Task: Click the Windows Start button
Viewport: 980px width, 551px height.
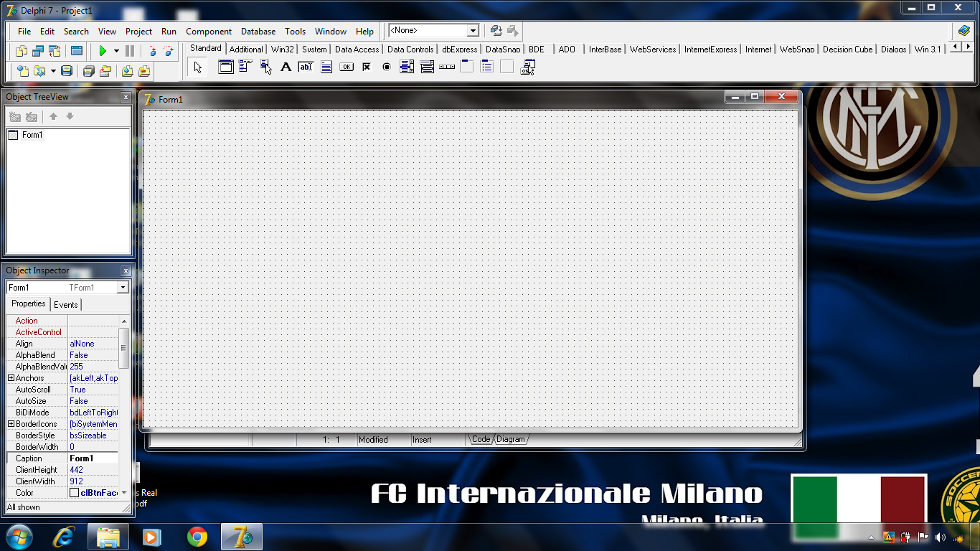Action: pos(18,537)
